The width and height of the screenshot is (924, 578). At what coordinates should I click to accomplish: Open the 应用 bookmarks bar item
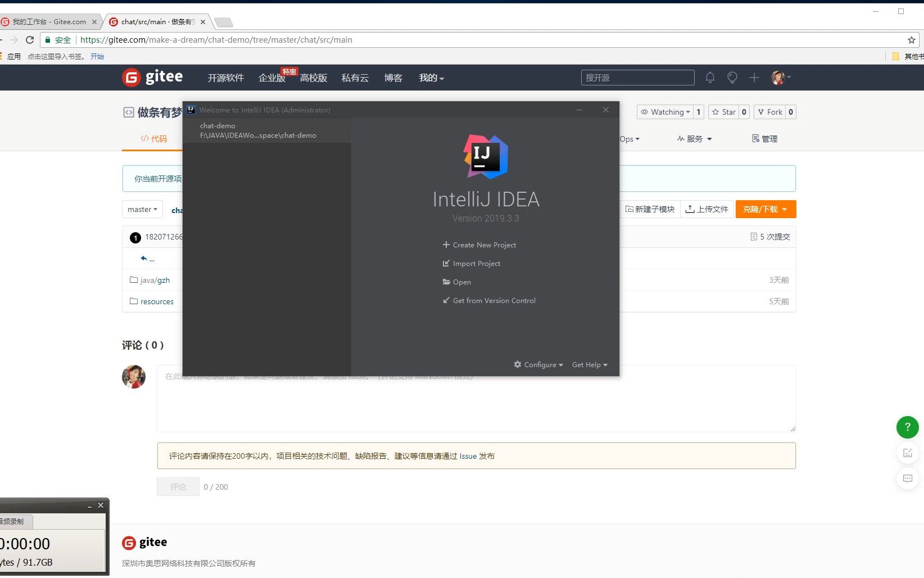(x=10, y=56)
